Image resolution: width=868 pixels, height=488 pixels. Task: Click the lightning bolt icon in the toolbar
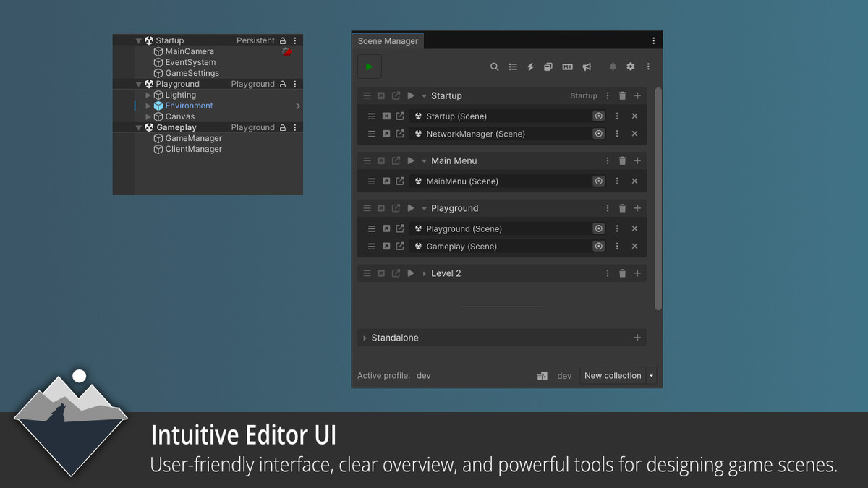pos(530,66)
